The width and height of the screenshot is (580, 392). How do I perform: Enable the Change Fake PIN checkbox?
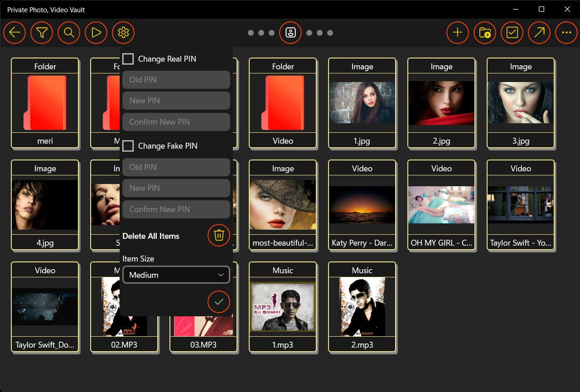click(128, 145)
